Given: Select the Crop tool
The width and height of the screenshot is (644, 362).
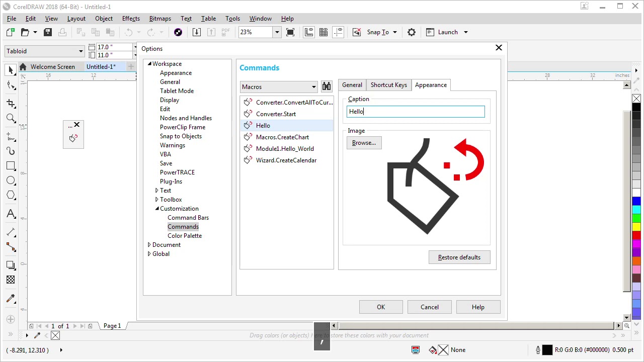Looking at the screenshot, I should click(x=11, y=103).
